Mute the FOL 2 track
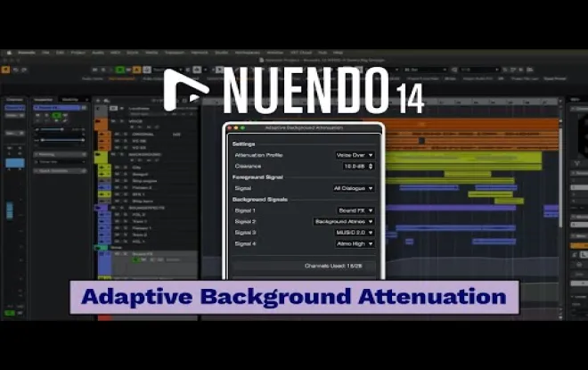The height and width of the screenshot is (370, 588). point(117,215)
